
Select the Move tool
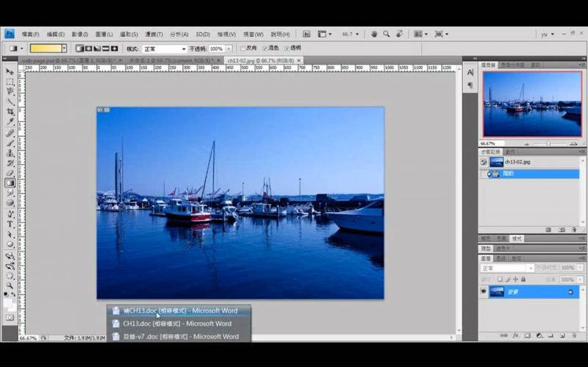tap(10, 71)
